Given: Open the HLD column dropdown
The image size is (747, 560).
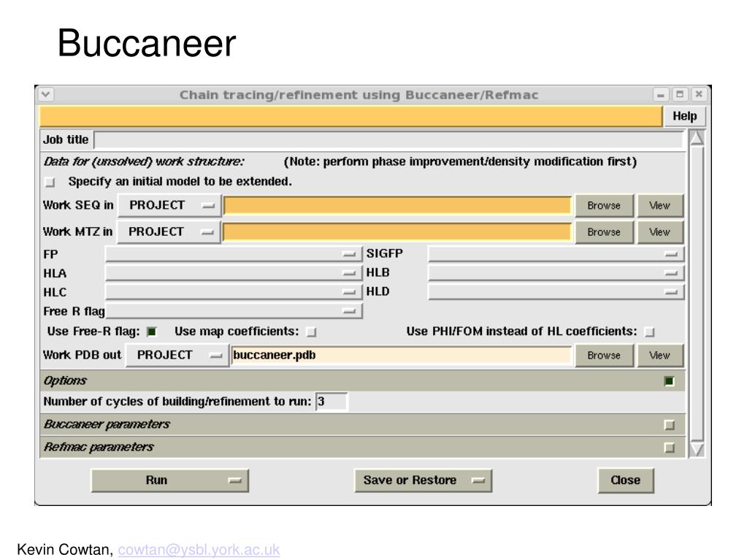Looking at the screenshot, I should 556,292.
